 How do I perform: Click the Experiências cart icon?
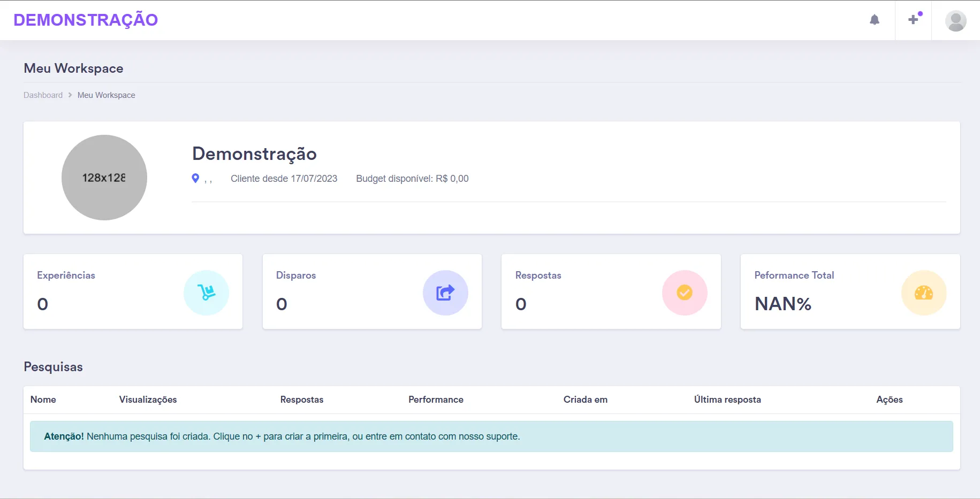tap(206, 293)
